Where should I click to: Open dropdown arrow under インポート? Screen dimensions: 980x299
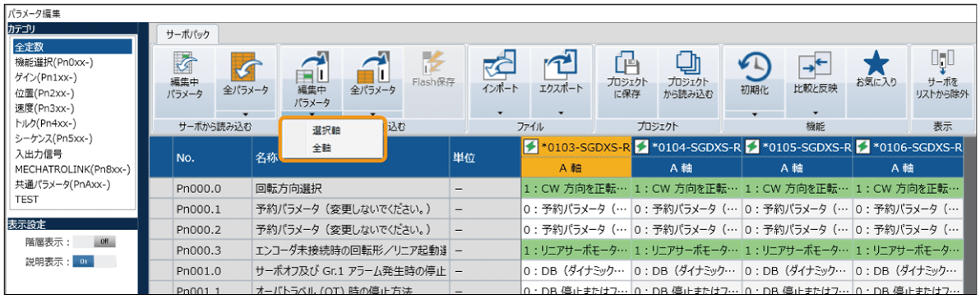click(499, 113)
